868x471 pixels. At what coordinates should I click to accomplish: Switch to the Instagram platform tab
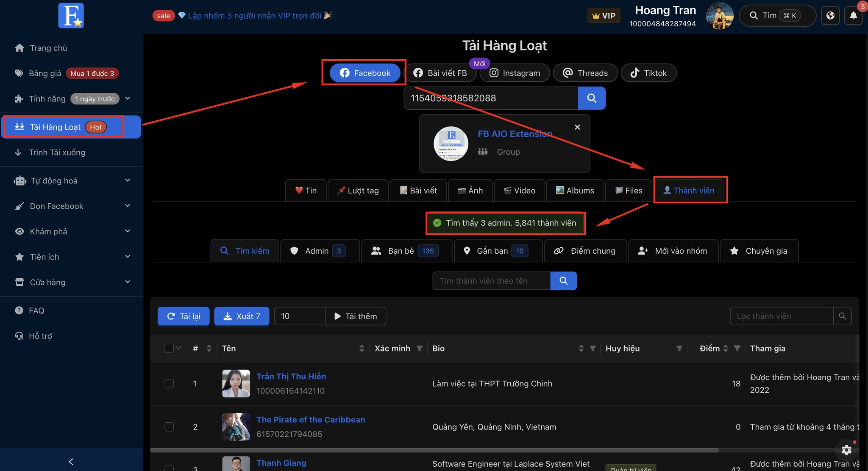[515, 73]
